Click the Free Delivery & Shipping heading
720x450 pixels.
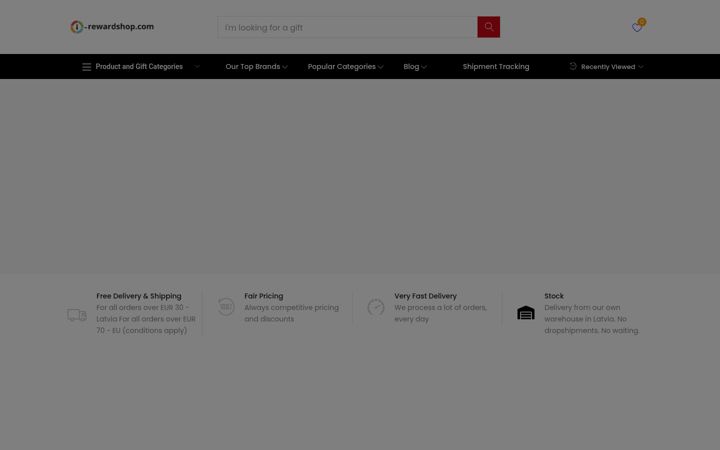point(139,296)
